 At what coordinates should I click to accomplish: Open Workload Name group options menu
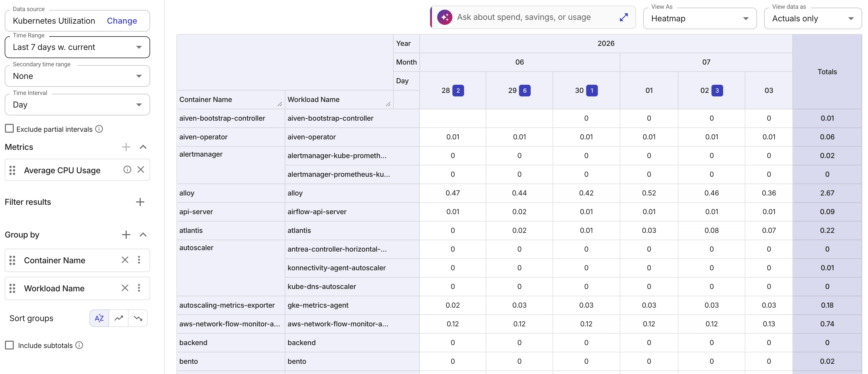click(x=139, y=288)
